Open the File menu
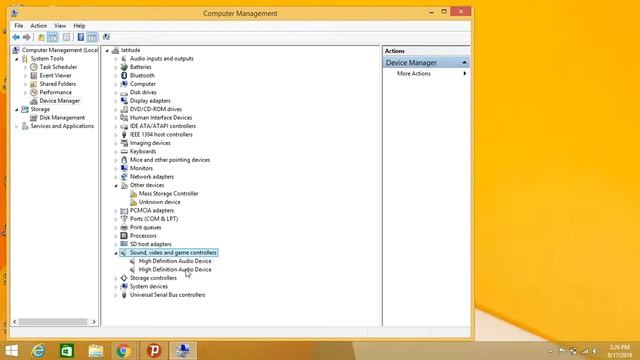This screenshot has height=360, width=640. click(x=19, y=26)
